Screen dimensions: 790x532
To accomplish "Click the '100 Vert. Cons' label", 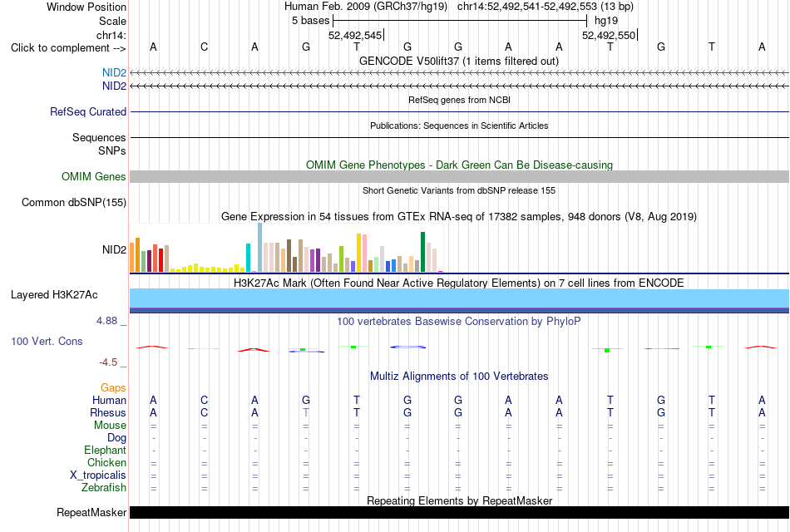I will [47, 342].
